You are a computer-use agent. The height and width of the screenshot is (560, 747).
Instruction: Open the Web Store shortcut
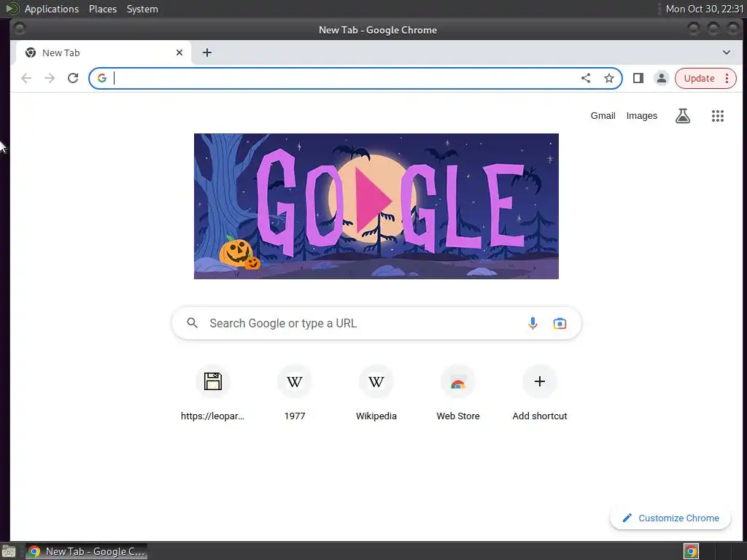coord(458,393)
